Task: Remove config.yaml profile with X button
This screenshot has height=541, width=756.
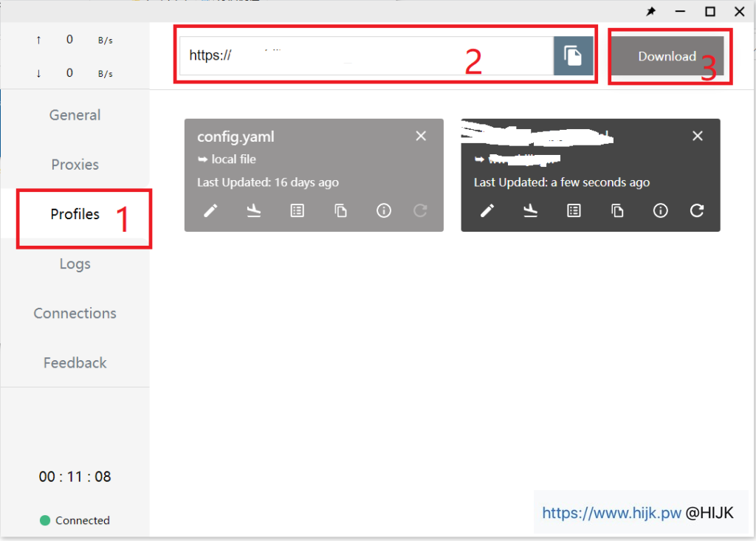Action: click(421, 136)
